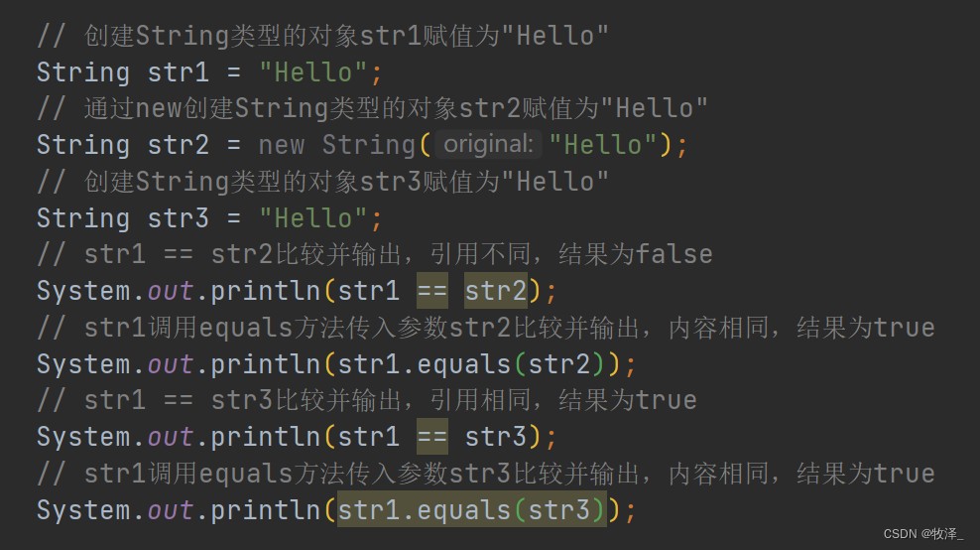The image size is (980, 550).
Task: Click the new keyword before String constructor
Action: click(x=281, y=145)
